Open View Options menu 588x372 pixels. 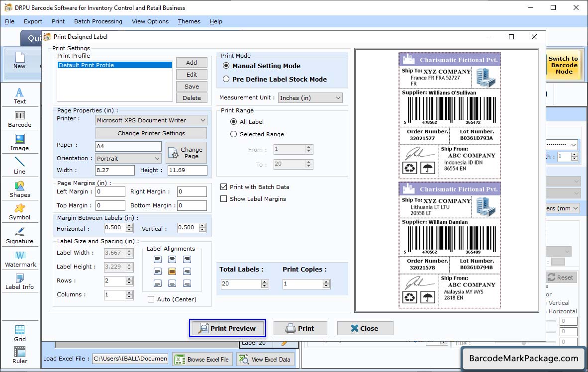tap(150, 21)
